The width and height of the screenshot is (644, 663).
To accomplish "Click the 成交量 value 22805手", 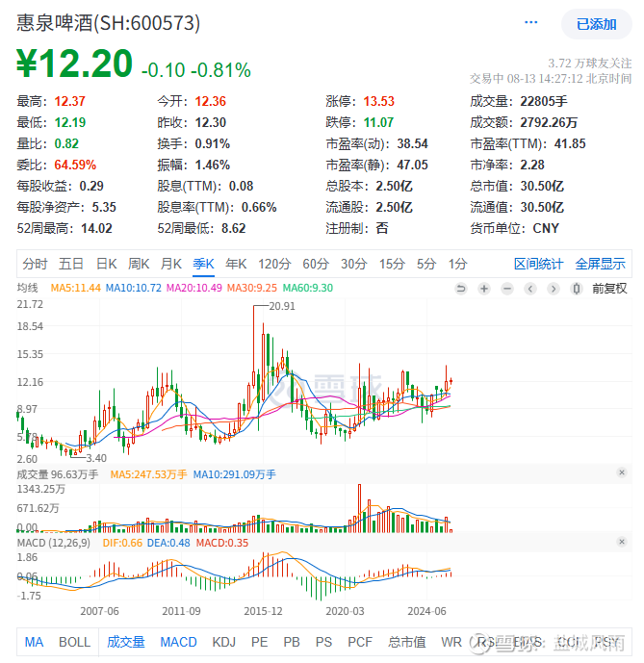I will click(544, 101).
